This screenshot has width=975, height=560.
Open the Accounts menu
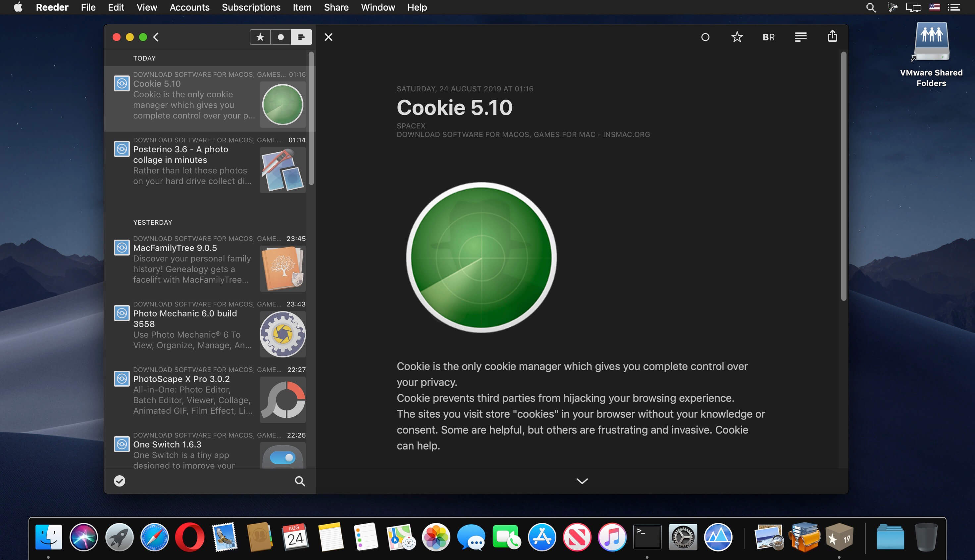pos(189,7)
